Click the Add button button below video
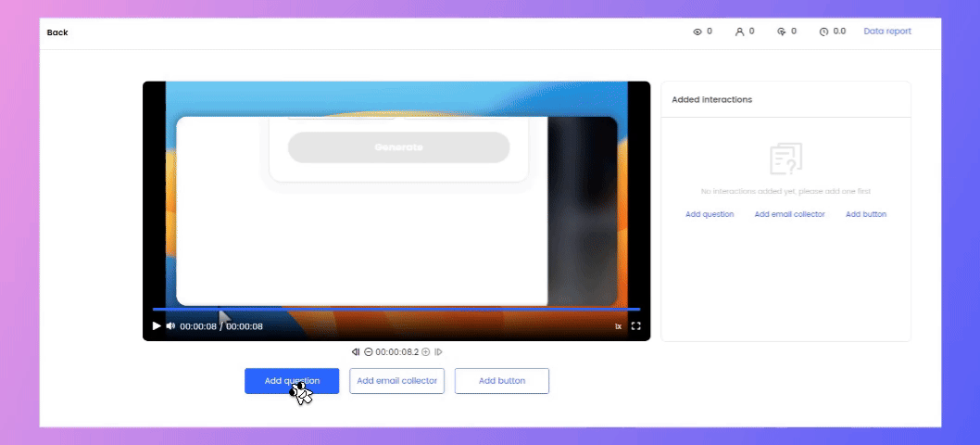Screen dimensions: 980x445 pos(502,380)
